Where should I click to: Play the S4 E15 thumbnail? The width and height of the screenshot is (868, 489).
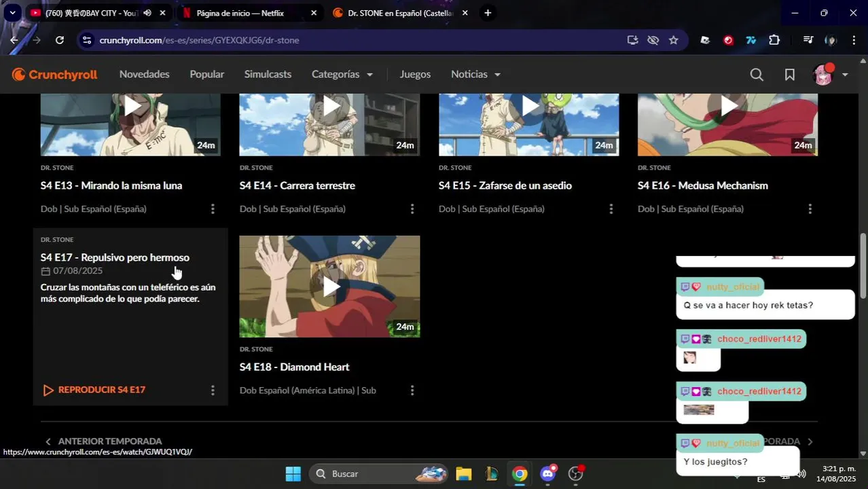(528, 125)
